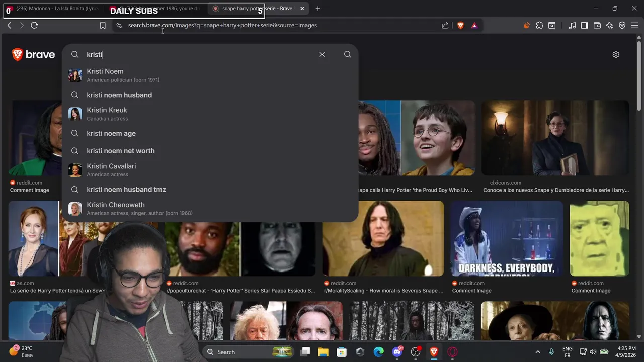
Task: Open 'r/MoralityScaling - How moral is Severus Snape' link
Action: (384, 291)
